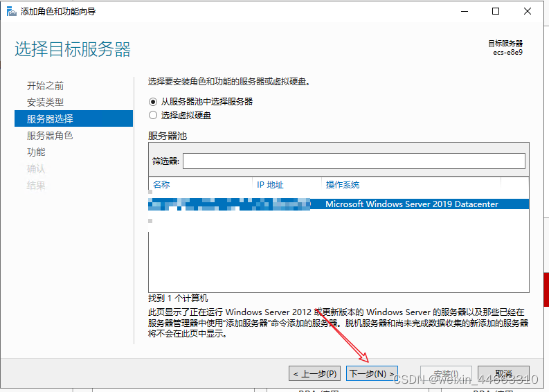549x392 pixels.
Task: Close the wizard window
Action: click(x=528, y=12)
